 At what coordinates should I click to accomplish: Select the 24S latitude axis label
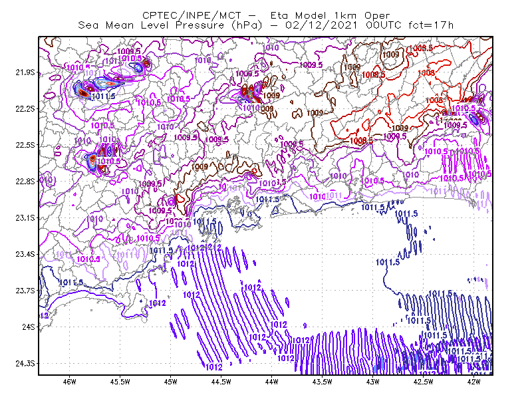[x=29, y=327]
